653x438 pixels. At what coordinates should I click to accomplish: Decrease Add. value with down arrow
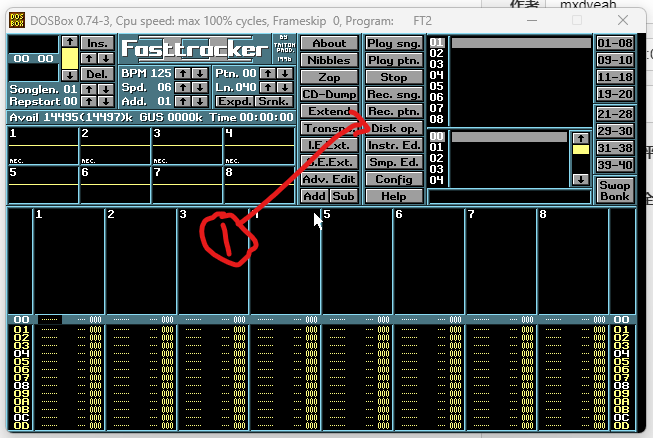(x=200, y=101)
